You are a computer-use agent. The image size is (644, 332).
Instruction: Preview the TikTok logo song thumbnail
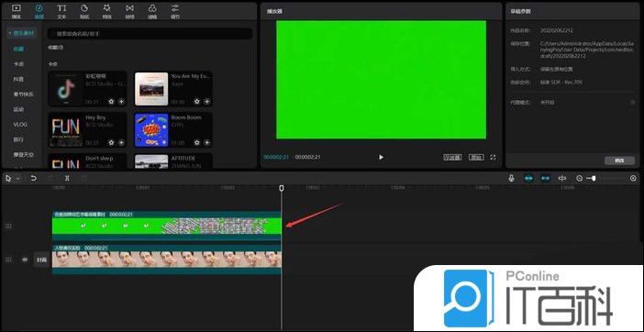point(65,89)
